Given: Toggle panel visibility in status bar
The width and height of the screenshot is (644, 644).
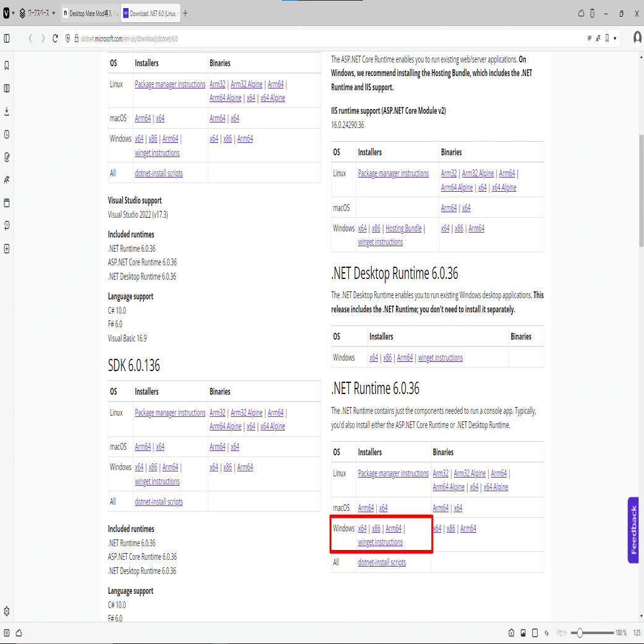Looking at the screenshot, I should click(x=7, y=633).
